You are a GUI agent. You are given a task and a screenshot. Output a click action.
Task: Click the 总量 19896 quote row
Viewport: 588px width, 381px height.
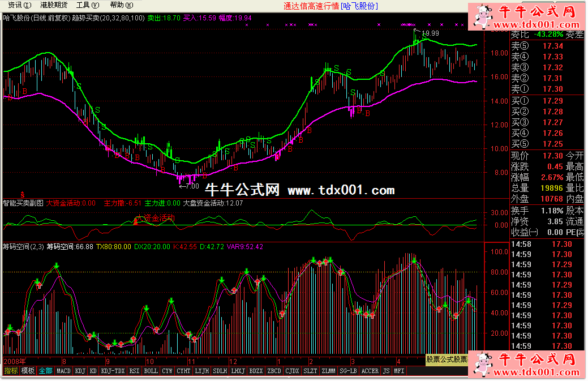[538, 189]
